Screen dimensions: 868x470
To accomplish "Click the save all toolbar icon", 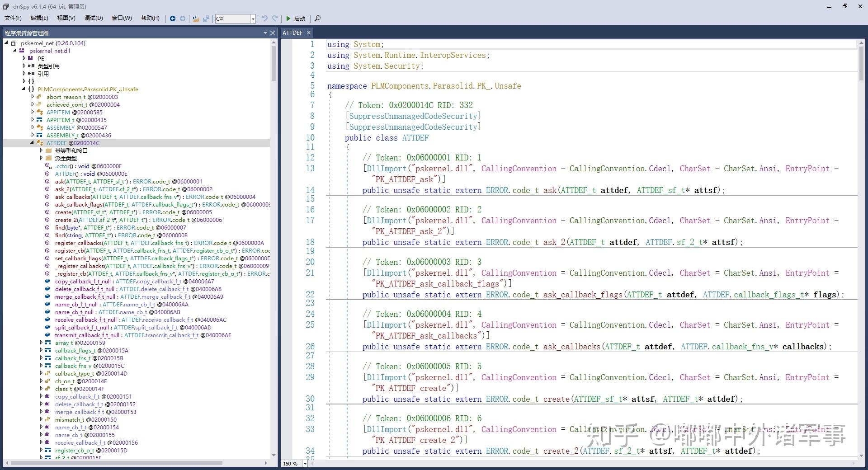I will (206, 19).
